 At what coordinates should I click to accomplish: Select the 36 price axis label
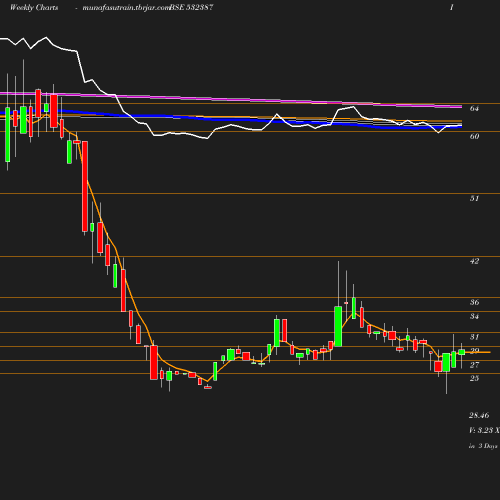474,302
